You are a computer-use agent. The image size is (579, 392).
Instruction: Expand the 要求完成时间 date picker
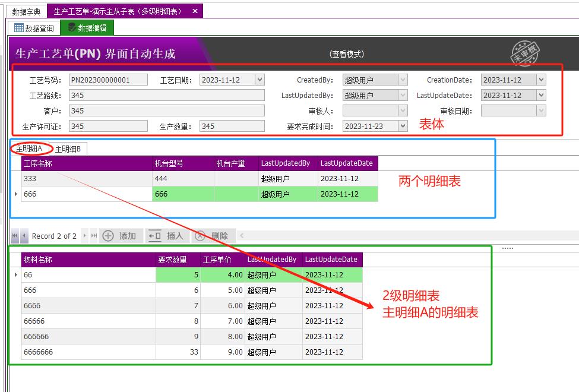click(x=403, y=126)
